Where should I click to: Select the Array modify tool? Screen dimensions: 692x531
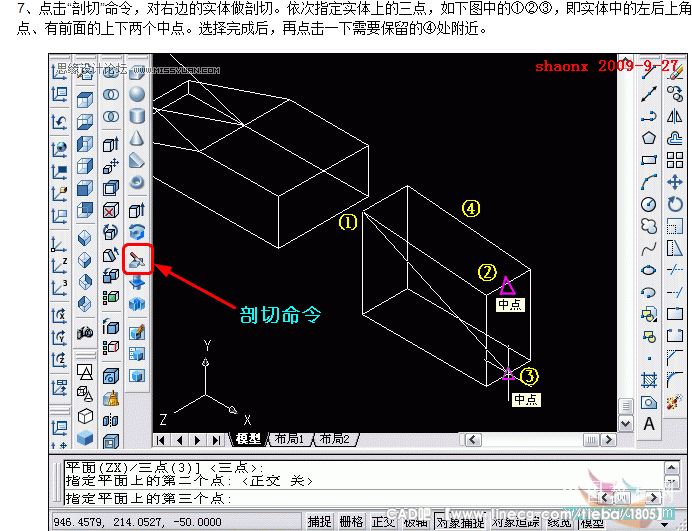click(x=675, y=160)
